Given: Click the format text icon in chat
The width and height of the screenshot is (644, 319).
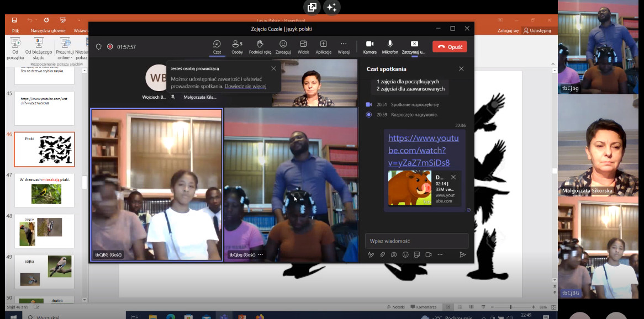Looking at the screenshot, I should click(x=371, y=254).
